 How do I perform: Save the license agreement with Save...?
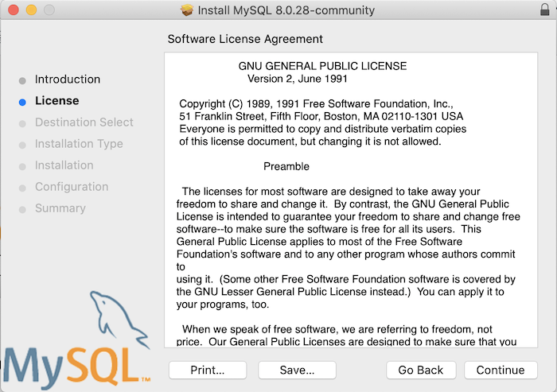(297, 371)
